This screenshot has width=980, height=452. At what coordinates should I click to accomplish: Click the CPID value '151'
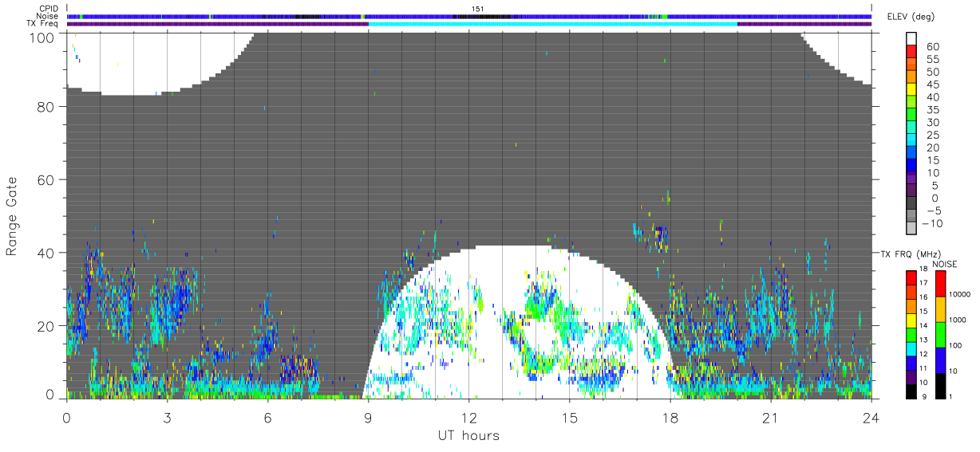[x=478, y=9]
